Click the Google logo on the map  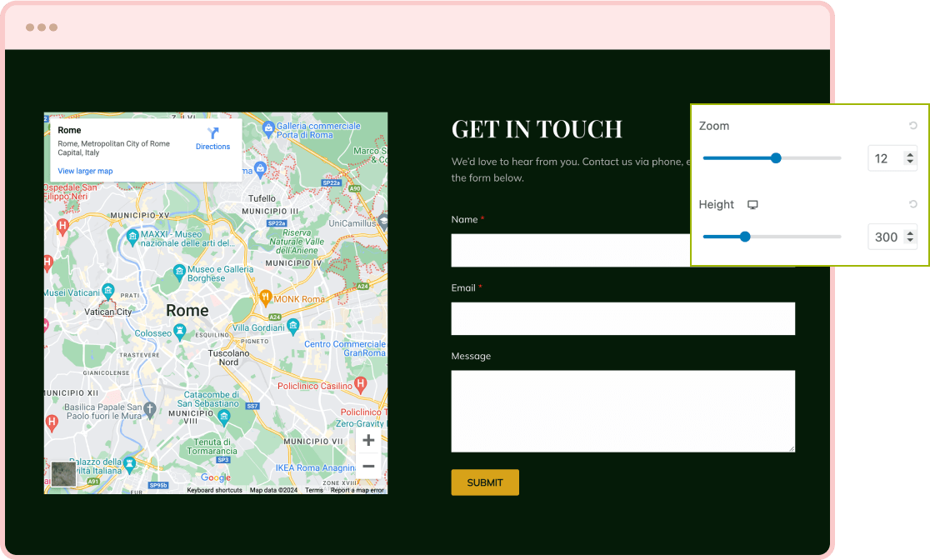(x=216, y=477)
